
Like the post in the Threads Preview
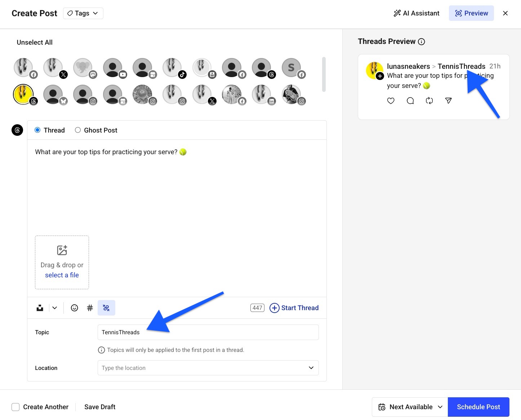pos(391,101)
